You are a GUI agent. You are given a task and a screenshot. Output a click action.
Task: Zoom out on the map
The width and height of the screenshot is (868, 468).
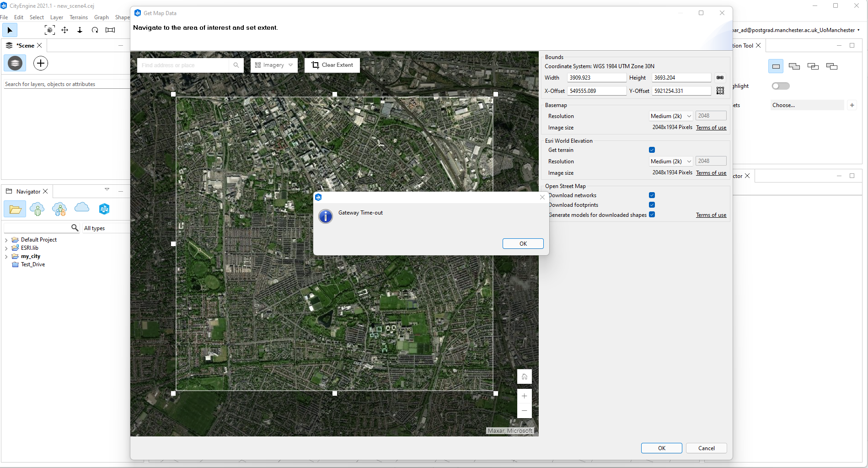click(x=524, y=411)
